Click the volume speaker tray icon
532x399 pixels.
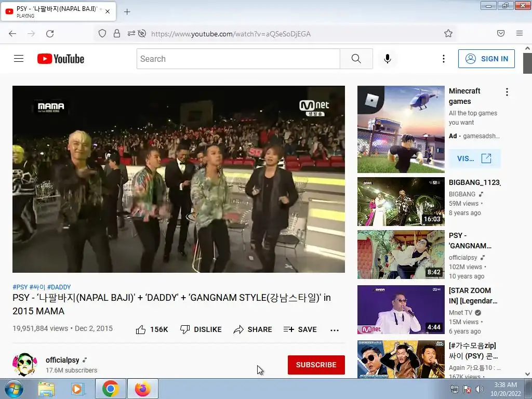[480, 389]
